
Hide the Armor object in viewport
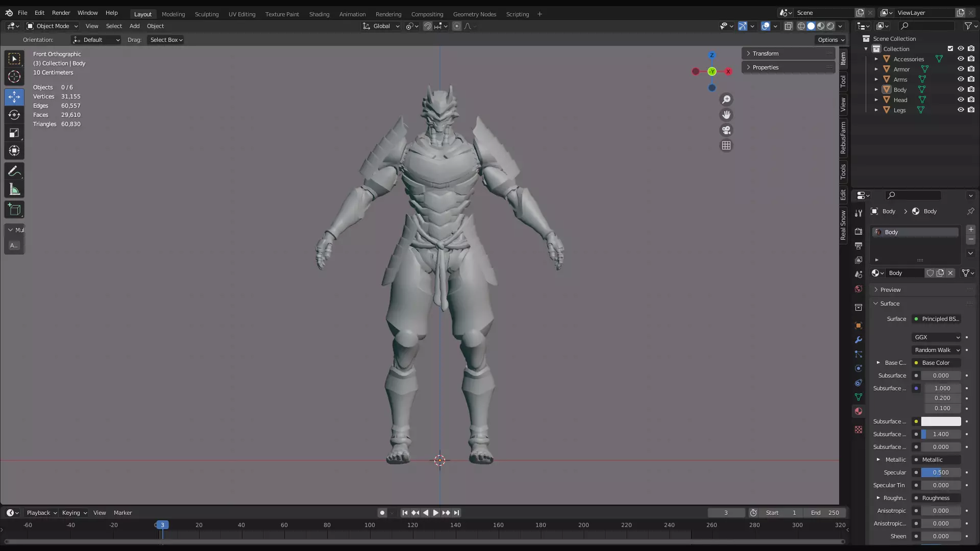(x=960, y=69)
